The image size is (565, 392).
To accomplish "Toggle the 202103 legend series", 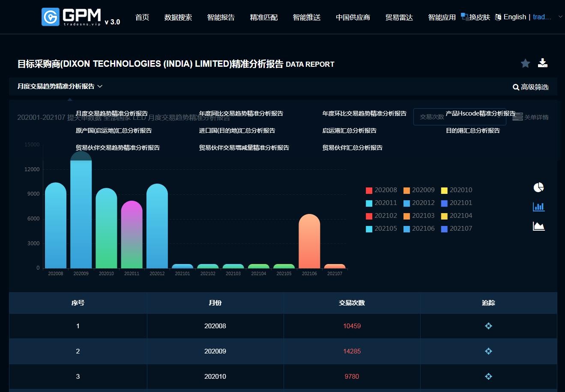I will [419, 216].
